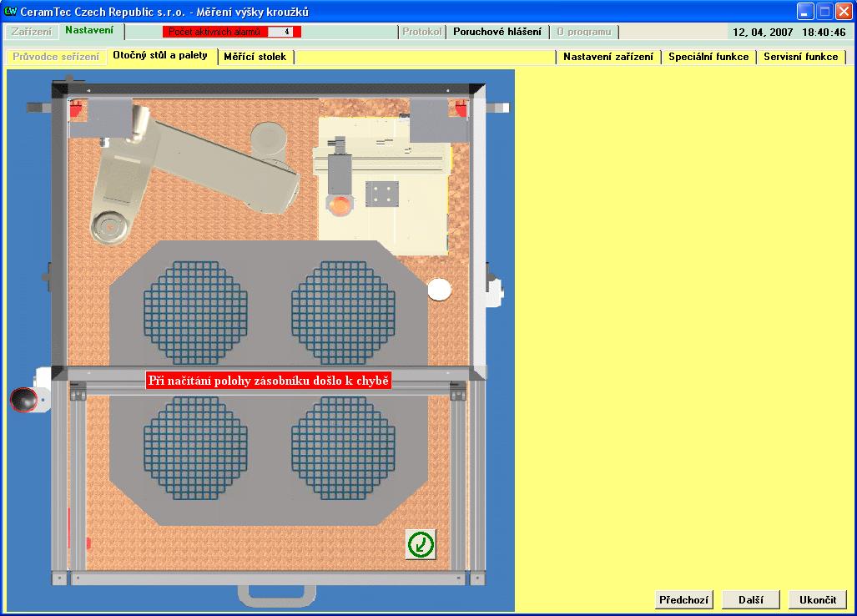Select the Otočný stůl a palety tab
The width and height of the screenshot is (857, 616).
160,56
